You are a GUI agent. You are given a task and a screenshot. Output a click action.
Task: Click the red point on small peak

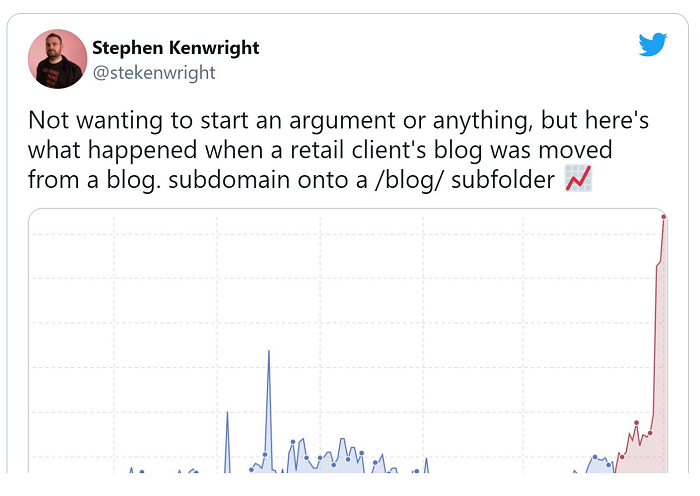pyautogui.click(x=636, y=423)
